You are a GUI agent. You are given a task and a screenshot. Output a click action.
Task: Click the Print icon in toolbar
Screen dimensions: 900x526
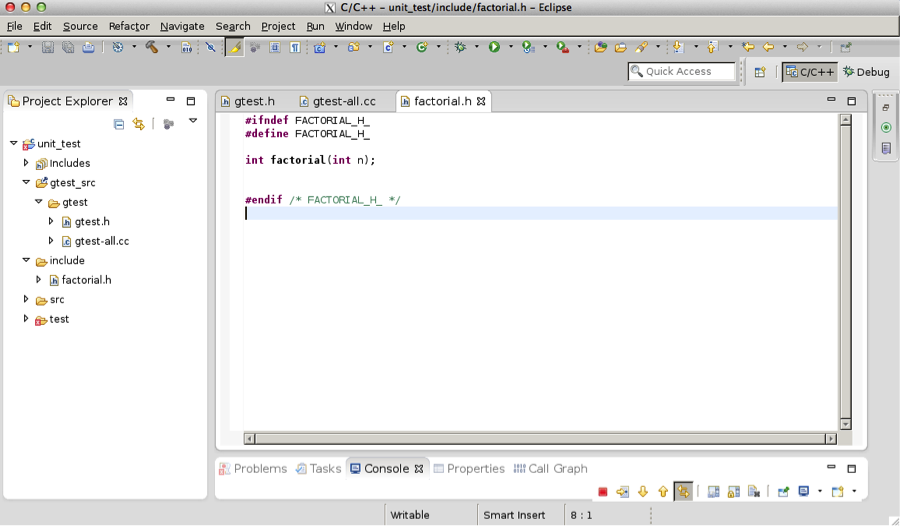88,47
